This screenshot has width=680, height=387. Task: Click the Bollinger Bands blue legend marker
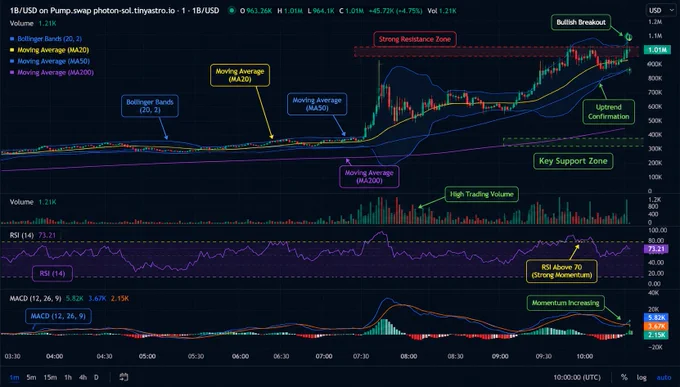pyautogui.click(x=12, y=39)
